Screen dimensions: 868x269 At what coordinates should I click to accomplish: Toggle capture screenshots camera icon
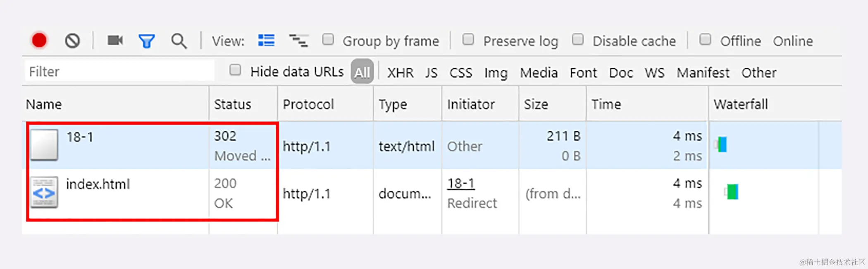[115, 40]
